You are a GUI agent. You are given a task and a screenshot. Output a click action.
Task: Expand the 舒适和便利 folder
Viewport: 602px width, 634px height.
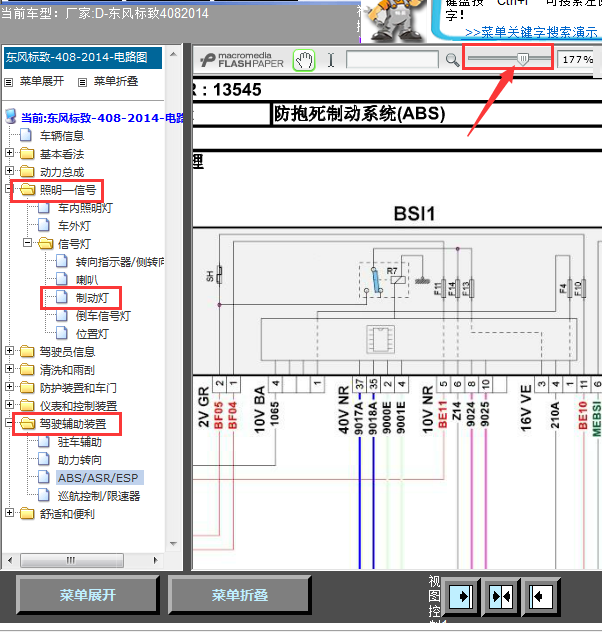click(9, 513)
